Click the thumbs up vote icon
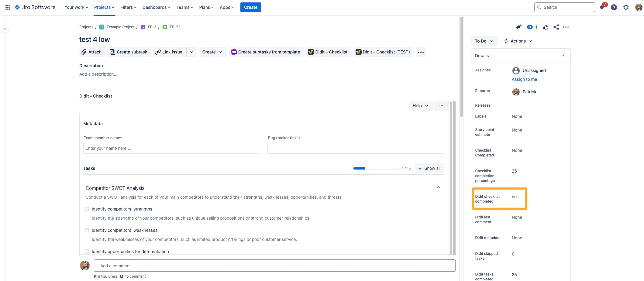 point(546,27)
